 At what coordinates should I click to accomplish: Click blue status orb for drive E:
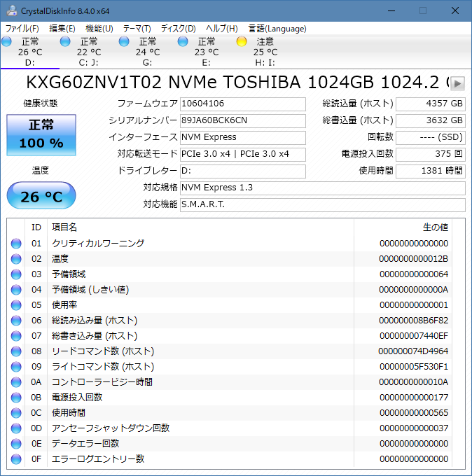coord(183,41)
